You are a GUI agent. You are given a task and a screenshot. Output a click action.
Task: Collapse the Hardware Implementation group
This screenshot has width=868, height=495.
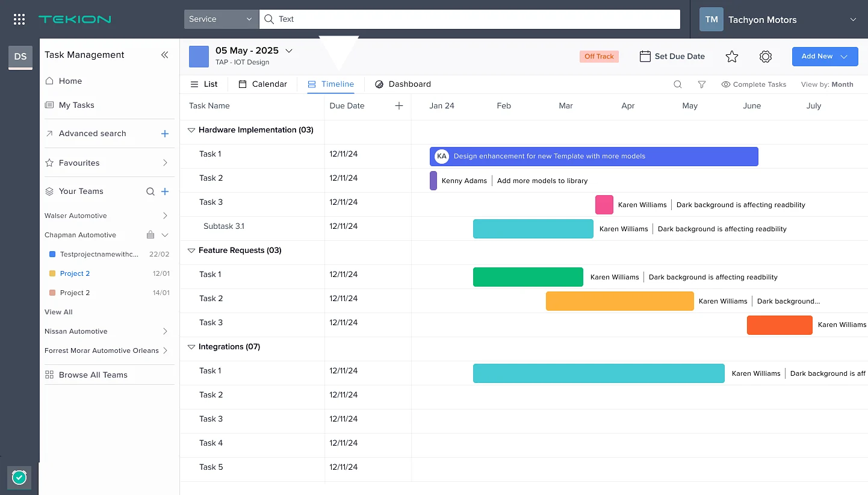click(191, 130)
